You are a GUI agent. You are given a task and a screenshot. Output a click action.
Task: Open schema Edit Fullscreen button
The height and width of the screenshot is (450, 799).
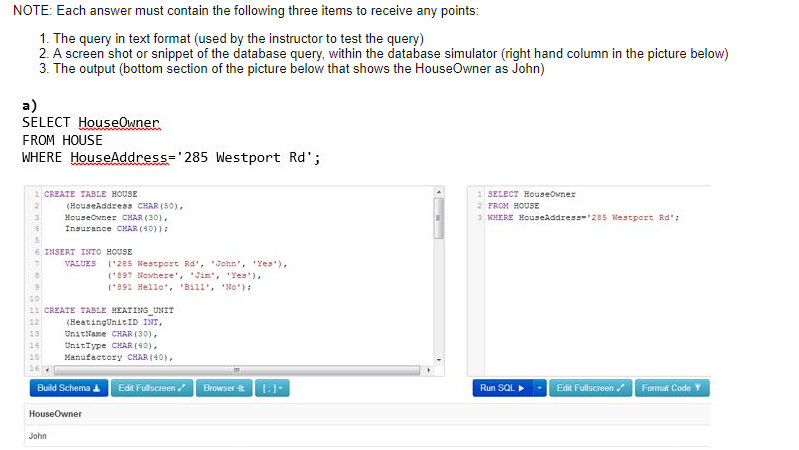[152, 388]
